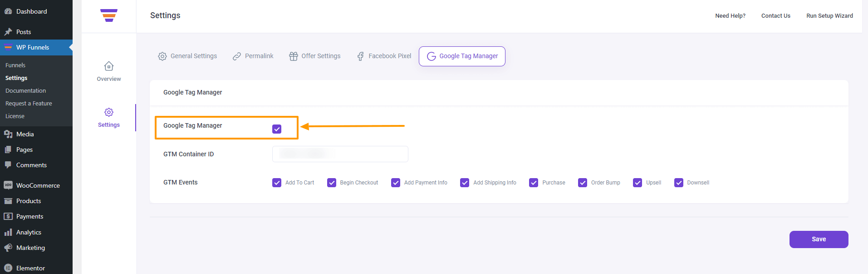Open the Analytics menu label

(x=29, y=232)
